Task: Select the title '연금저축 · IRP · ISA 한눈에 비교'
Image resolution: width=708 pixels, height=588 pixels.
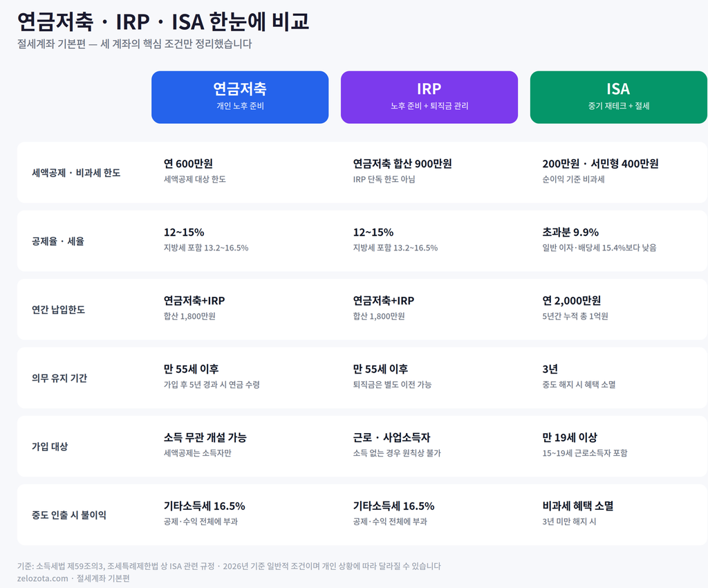Action: [x=163, y=21]
